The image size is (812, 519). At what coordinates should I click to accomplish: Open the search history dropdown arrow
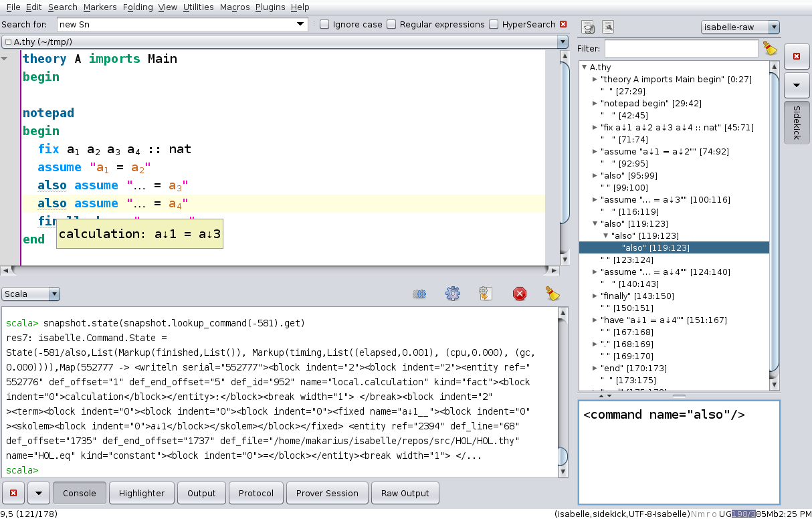coord(301,24)
